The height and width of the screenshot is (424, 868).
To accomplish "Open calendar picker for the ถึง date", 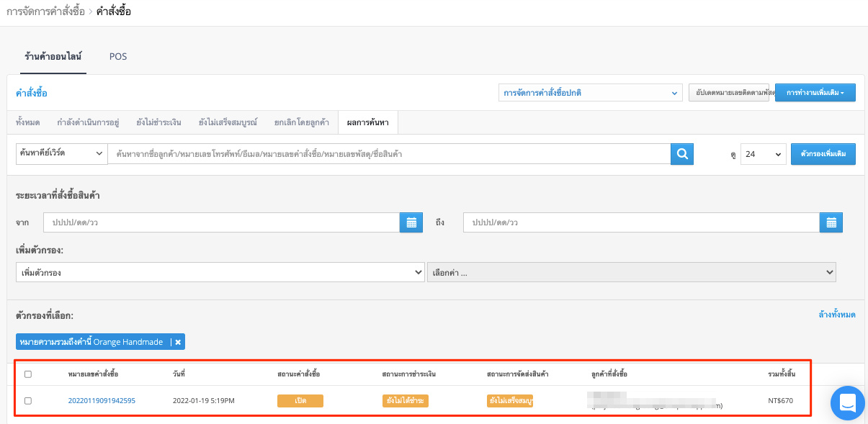I will point(831,222).
